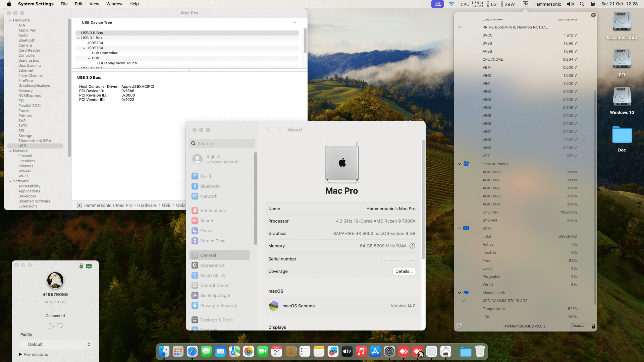
Task: Collapse the Fans or Pumps section
Action: 460,164
